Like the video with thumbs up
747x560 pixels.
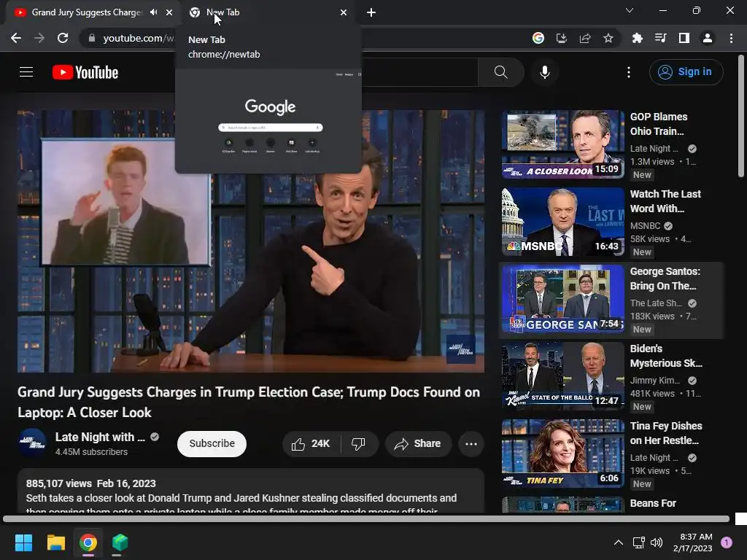tap(311, 444)
